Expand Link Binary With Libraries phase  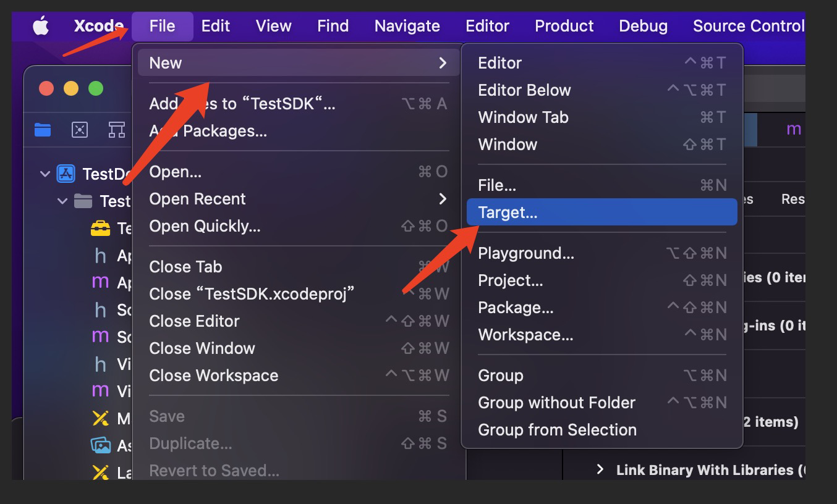point(600,470)
